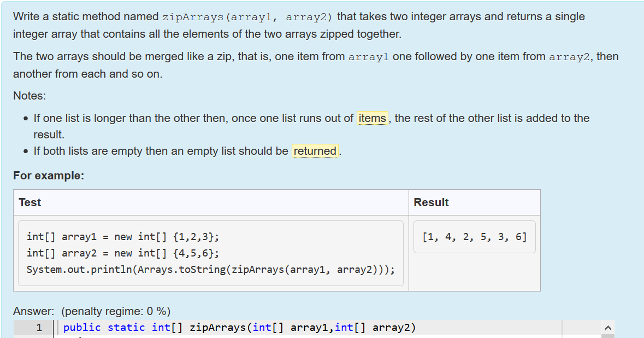Click the "Notes:" label
The image size is (644, 338).
click(x=29, y=96)
